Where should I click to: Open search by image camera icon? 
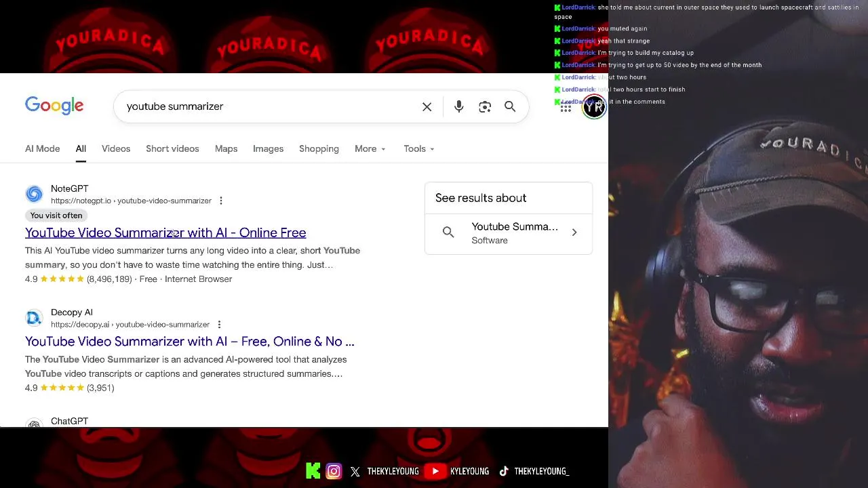[485, 106]
